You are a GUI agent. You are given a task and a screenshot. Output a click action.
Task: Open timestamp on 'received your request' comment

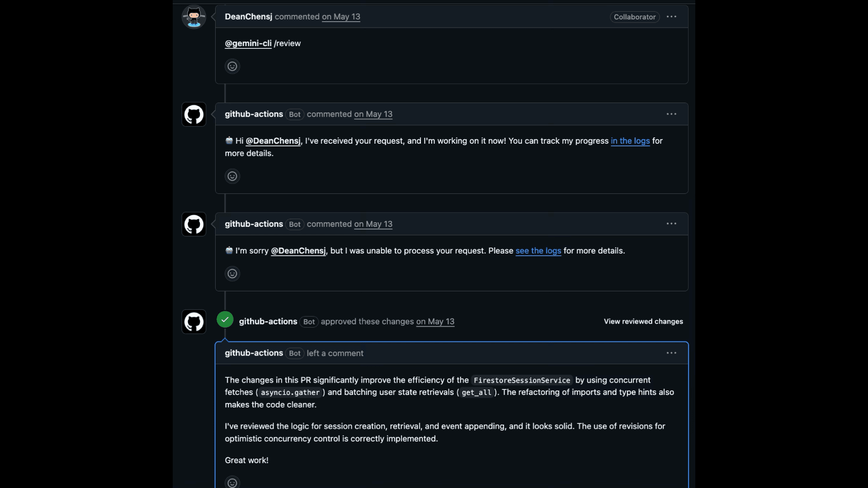[373, 114]
